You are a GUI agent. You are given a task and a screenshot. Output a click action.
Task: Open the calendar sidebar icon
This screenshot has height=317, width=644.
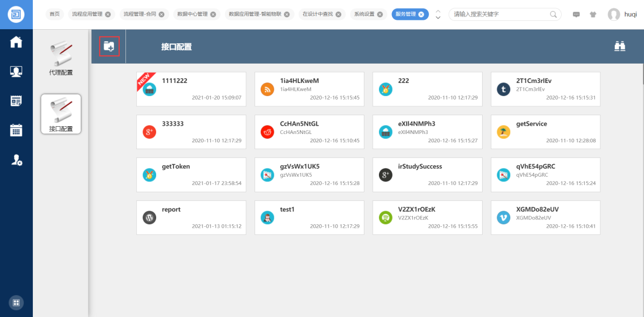tap(16, 130)
